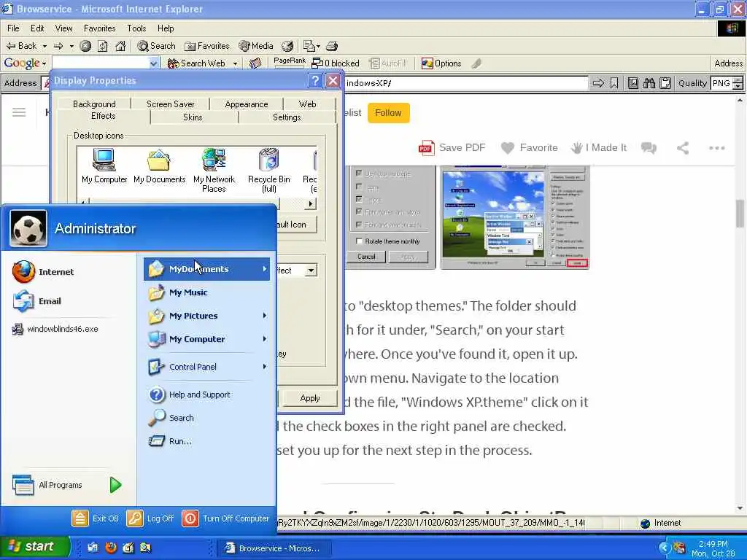Switch to the Settings tab
Viewport: 747px width, 560px height.
(x=287, y=117)
